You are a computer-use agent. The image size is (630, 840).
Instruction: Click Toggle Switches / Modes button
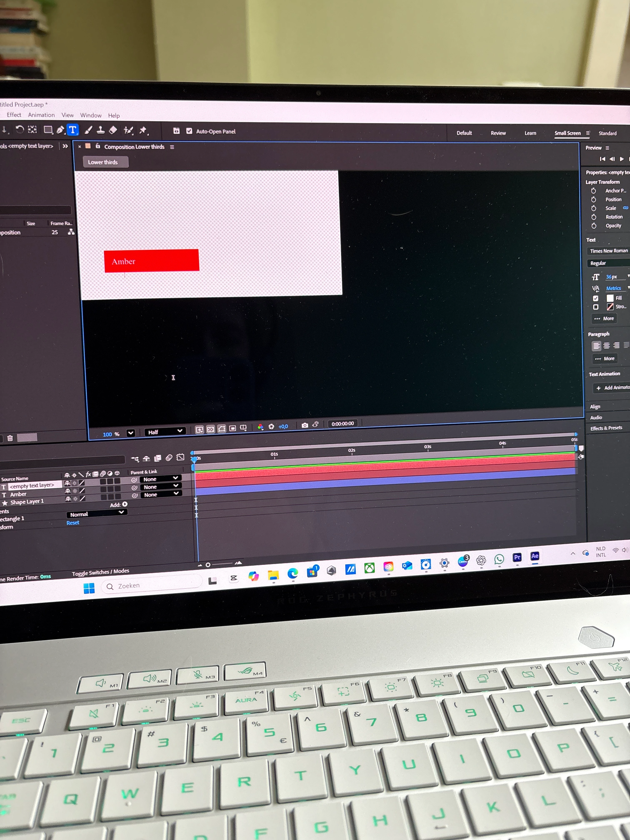100,572
